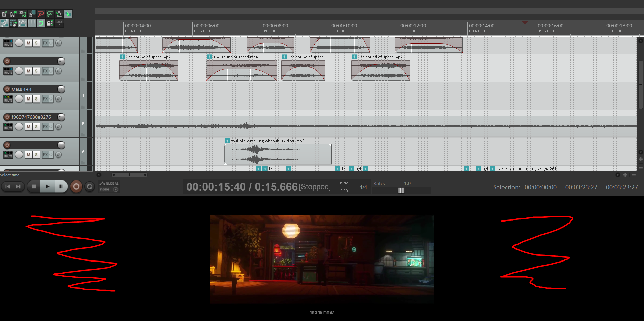
Task: Solo track 6
Action: tap(36, 155)
